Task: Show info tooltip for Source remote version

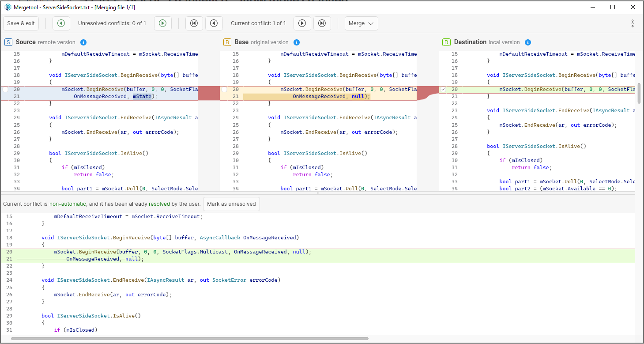Action: point(83,42)
